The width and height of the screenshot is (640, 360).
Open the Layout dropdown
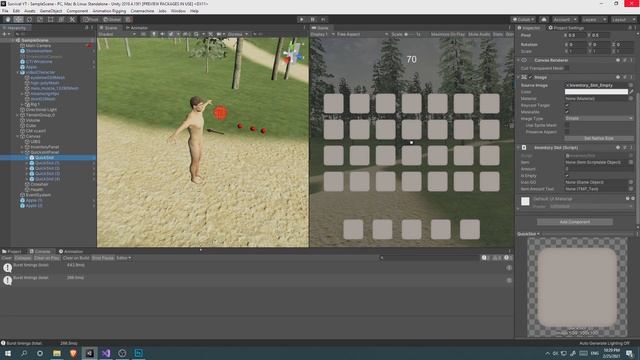click(x=623, y=20)
